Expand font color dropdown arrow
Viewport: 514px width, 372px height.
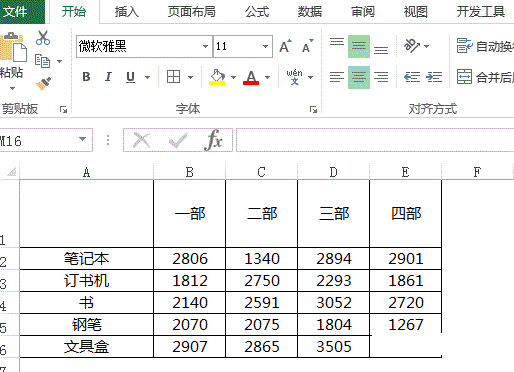[x=267, y=77]
